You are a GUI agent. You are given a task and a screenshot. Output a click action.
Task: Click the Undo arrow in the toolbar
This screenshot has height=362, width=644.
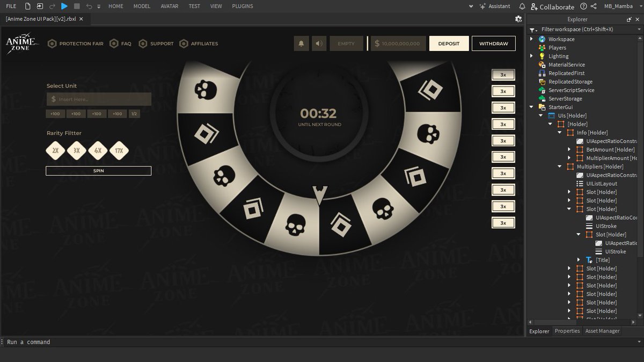click(89, 6)
